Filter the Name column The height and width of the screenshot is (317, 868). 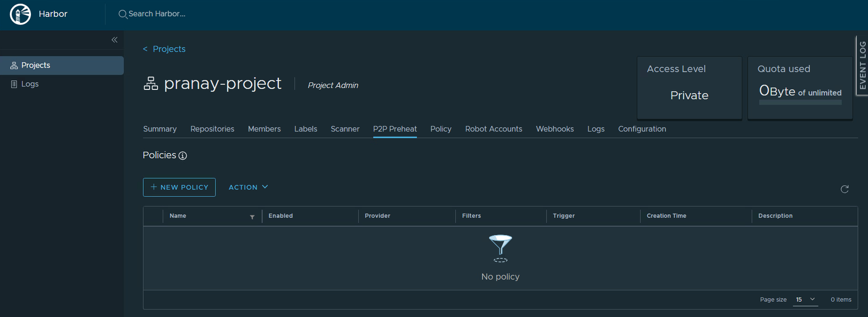pos(252,217)
